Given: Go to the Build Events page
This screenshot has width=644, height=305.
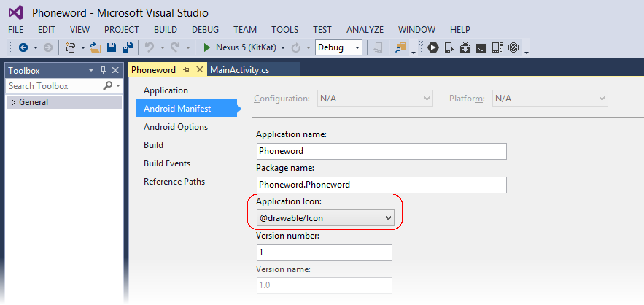Looking at the screenshot, I should click(167, 163).
